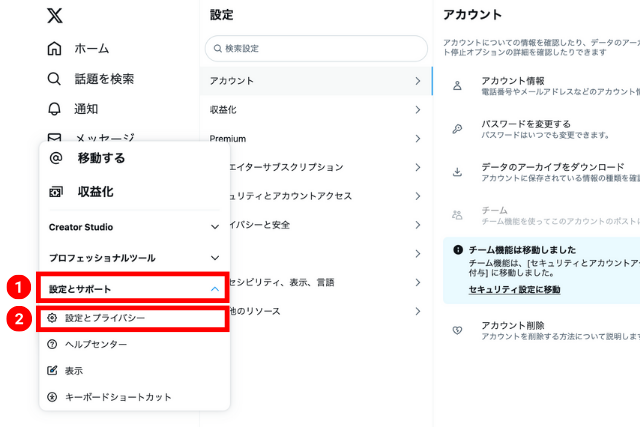This screenshot has width=640, height=427.
Task: Click the keyboard shortcut icon
Action: (x=52, y=397)
